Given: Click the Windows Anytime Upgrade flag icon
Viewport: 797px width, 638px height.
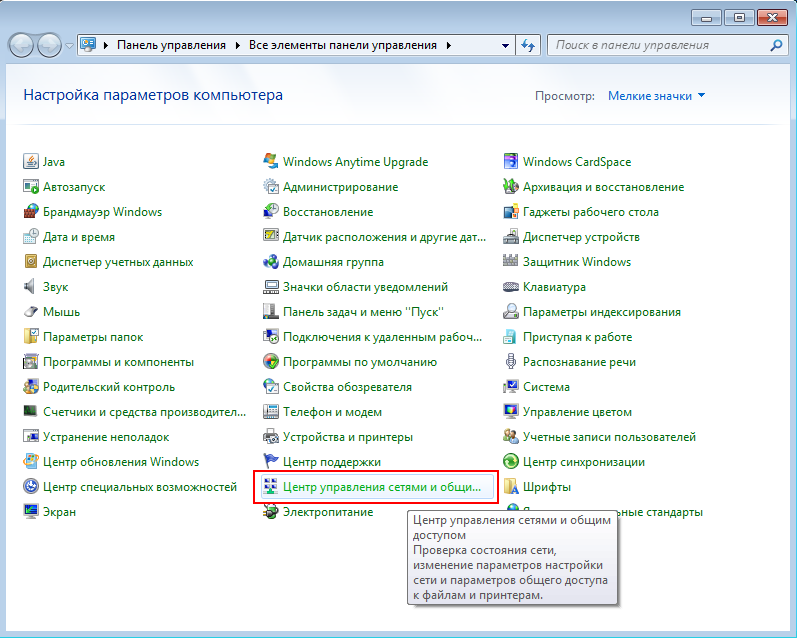Looking at the screenshot, I should coord(270,162).
